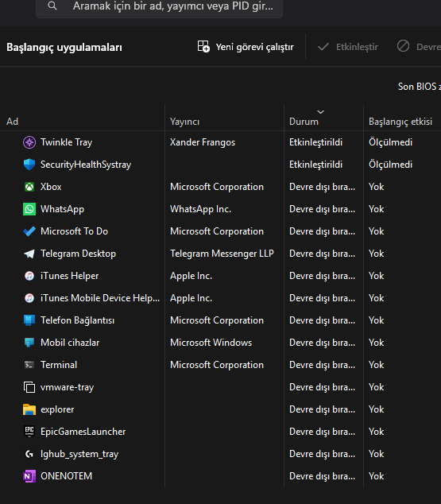Click the Son BIOS time label

(420, 87)
